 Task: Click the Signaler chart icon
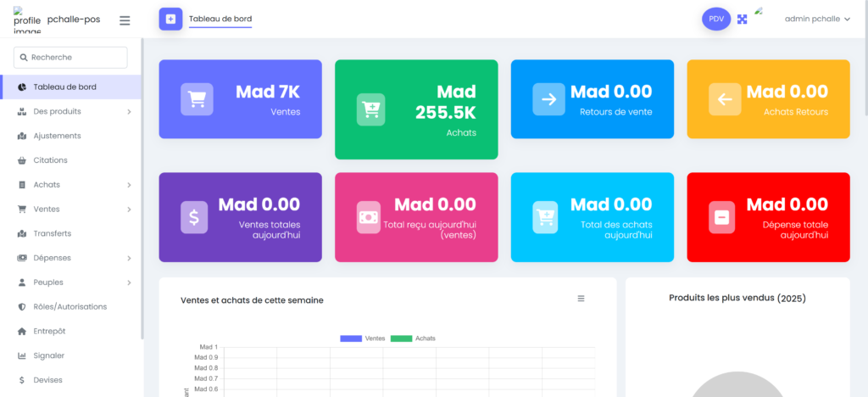(22, 355)
